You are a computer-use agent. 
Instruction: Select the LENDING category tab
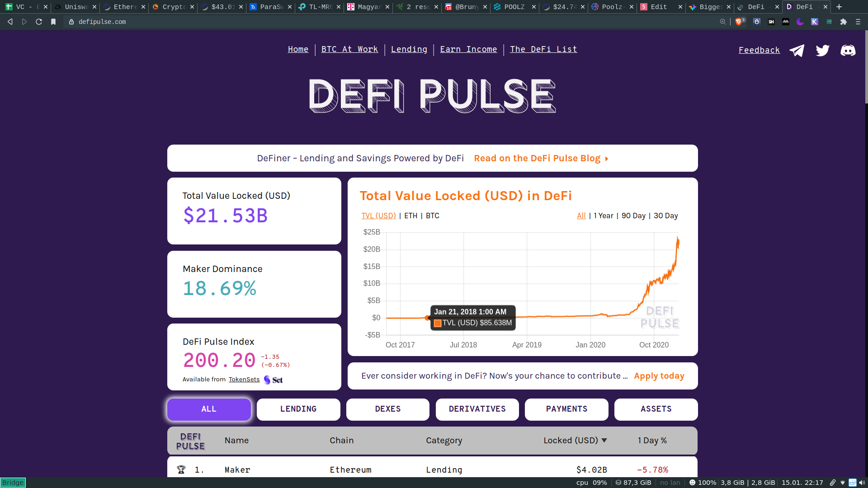298,409
